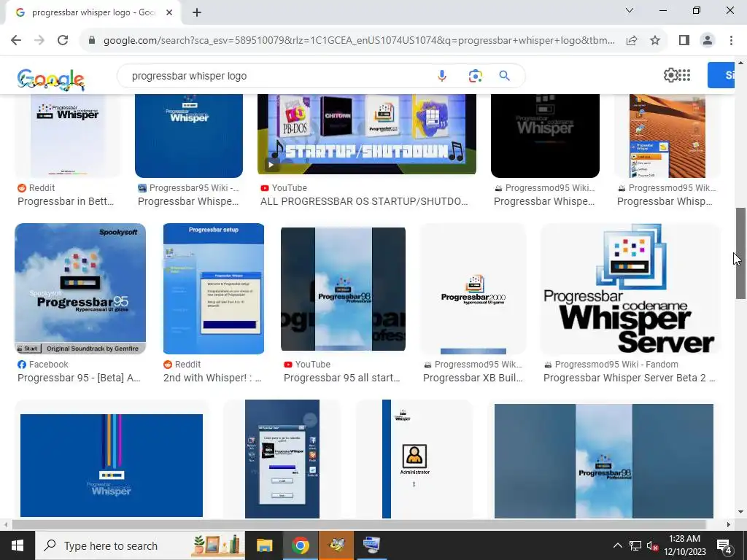Open Google quick settings gear
This screenshot has height=560, width=747.
670,75
